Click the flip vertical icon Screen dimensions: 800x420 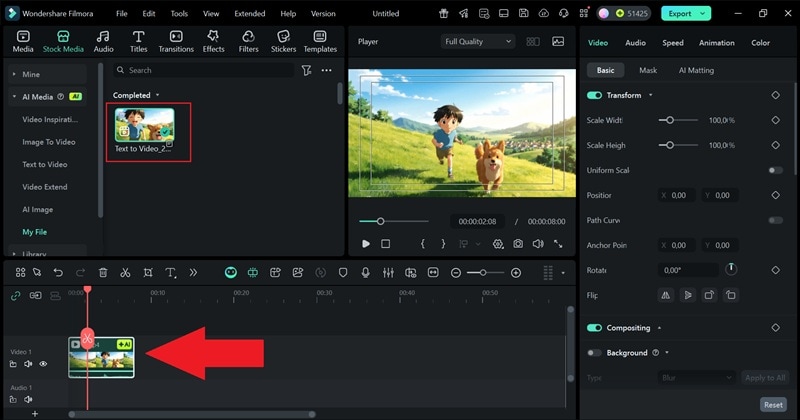point(687,295)
